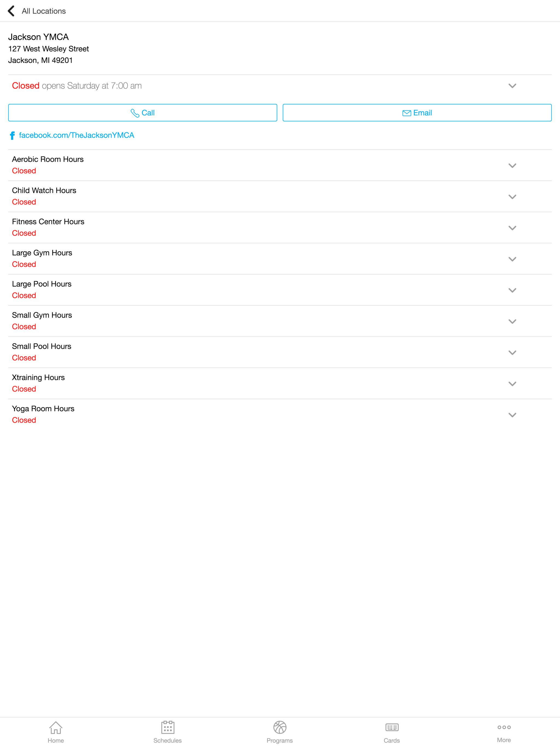The width and height of the screenshot is (560, 747).
Task: Expand Aerobic Room Hours chevron
Action: point(512,165)
